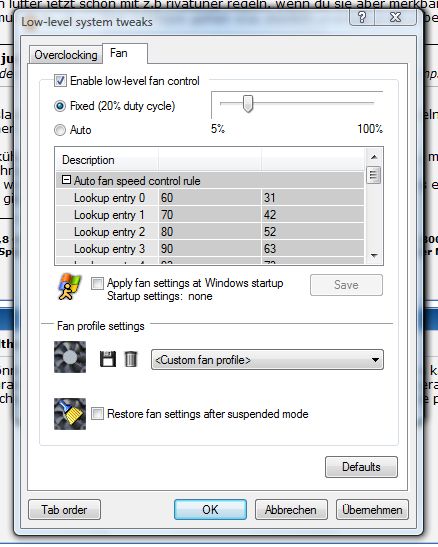
Task: Select the Lookup entry 0 row
Action: tap(210, 198)
